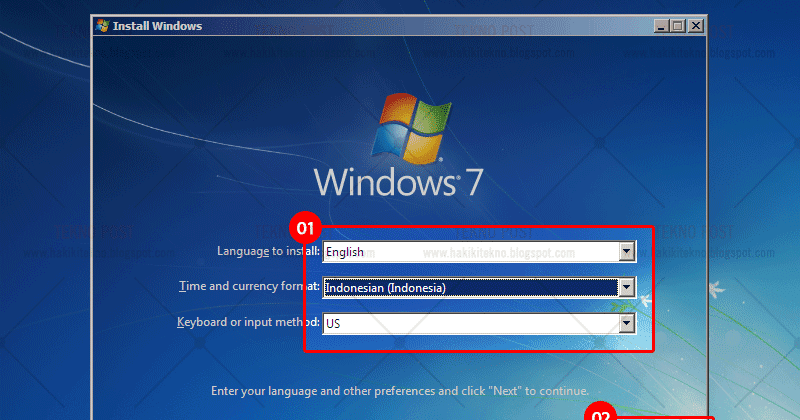This screenshot has height=420, width=800.
Task: Click the Install Windows title text
Action: (x=157, y=26)
